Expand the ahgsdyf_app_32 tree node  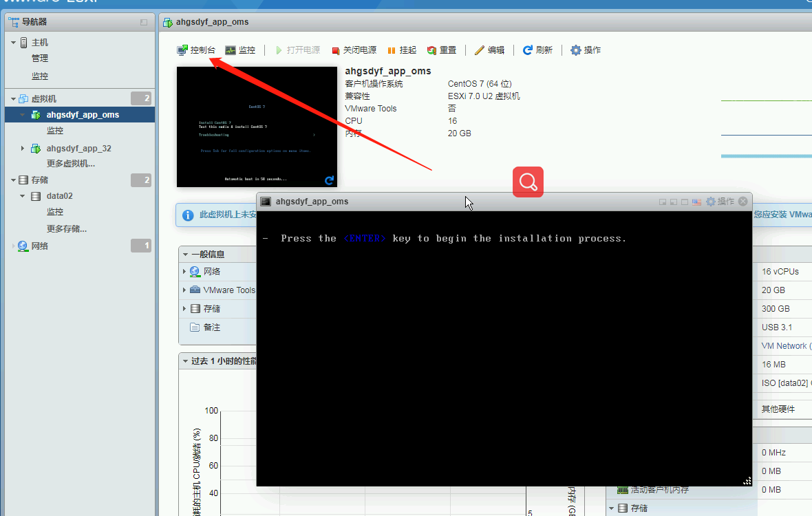click(22, 149)
